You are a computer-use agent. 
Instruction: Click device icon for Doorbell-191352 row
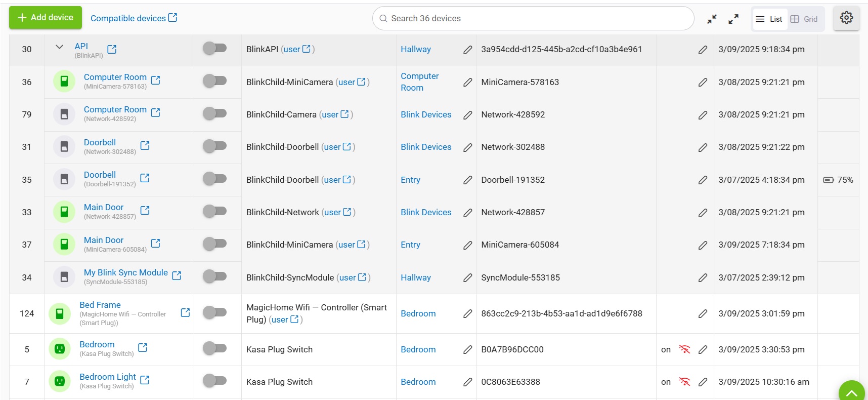[64, 179]
